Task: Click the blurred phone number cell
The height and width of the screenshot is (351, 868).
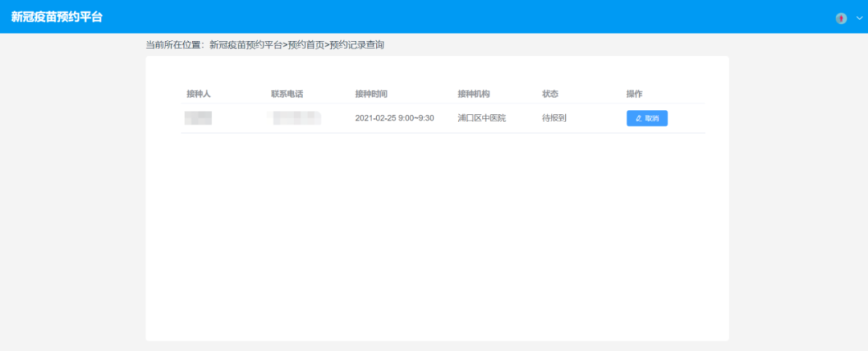Action: (296, 119)
